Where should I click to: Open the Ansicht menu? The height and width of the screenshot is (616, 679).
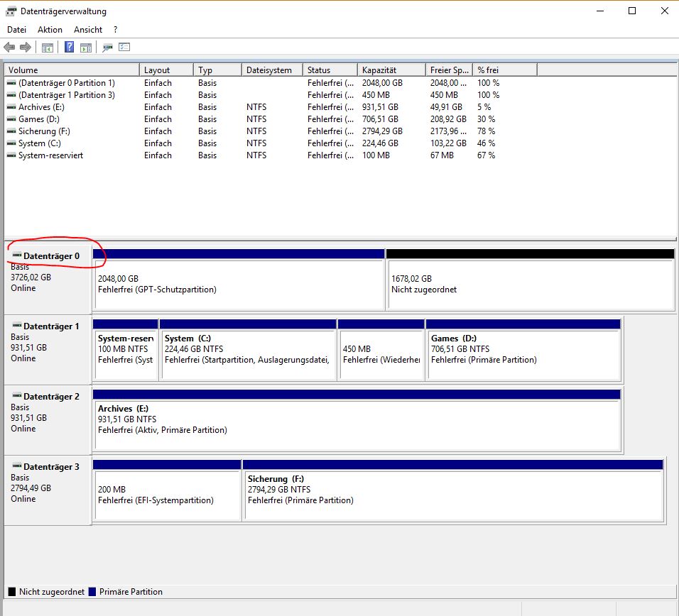pyautogui.click(x=88, y=29)
